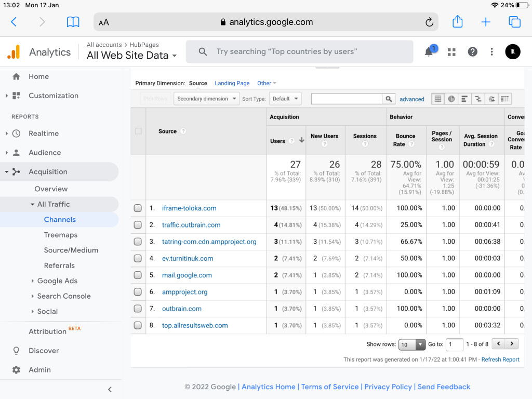The image size is (532, 399).
Task: Collapse the sidebar with bottom chevron
Action: 110,390
